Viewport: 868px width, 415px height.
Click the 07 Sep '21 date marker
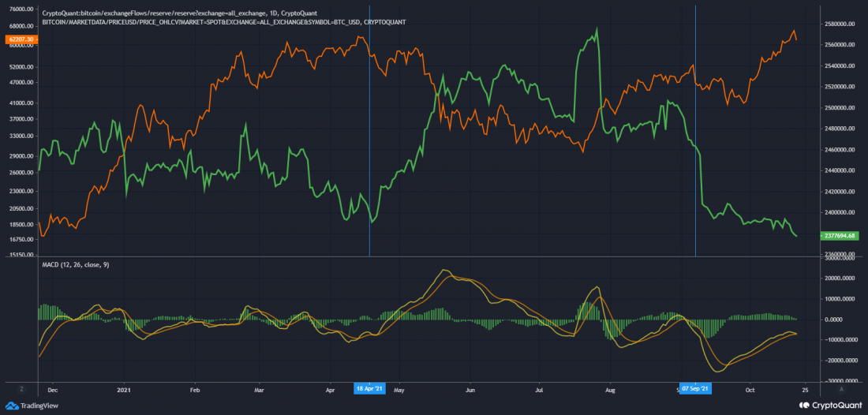pos(695,389)
